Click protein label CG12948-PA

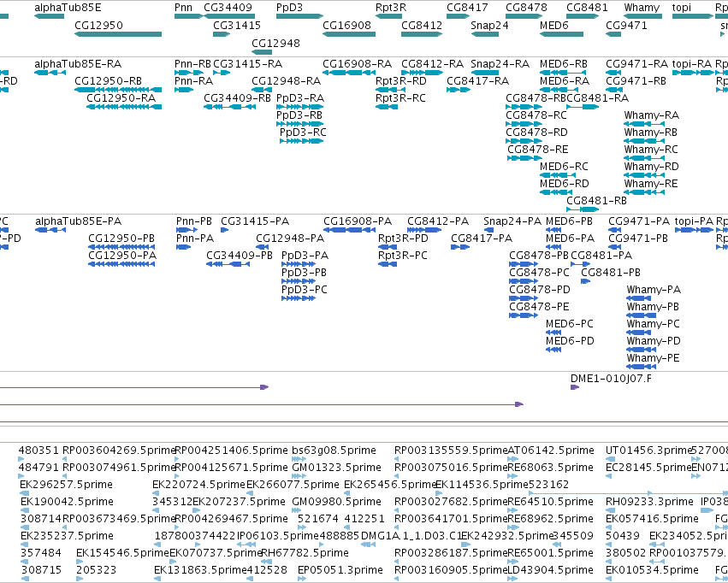pyautogui.click(x=290, y=238)
